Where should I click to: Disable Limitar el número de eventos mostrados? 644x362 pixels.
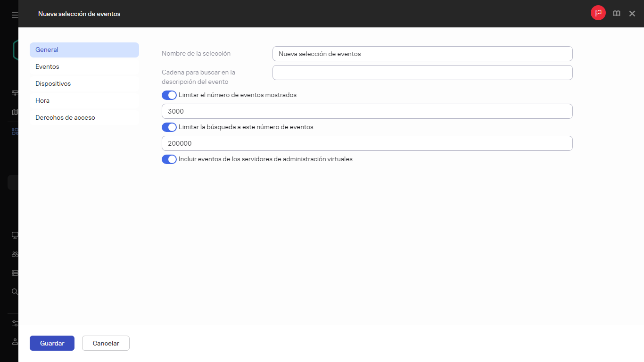coord(169,95)
